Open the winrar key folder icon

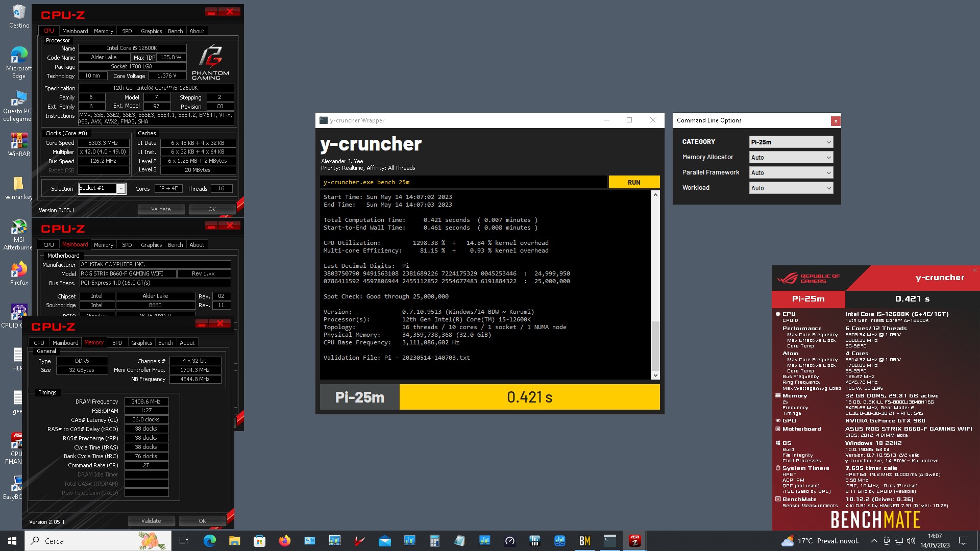(18, 188)
